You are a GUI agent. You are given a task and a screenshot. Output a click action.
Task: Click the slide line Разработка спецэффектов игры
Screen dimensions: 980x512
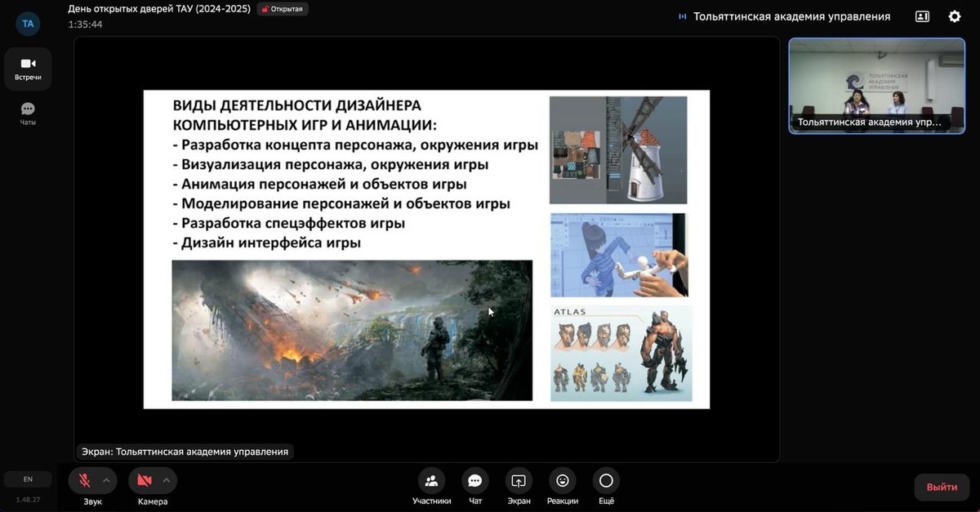[289, 223]
